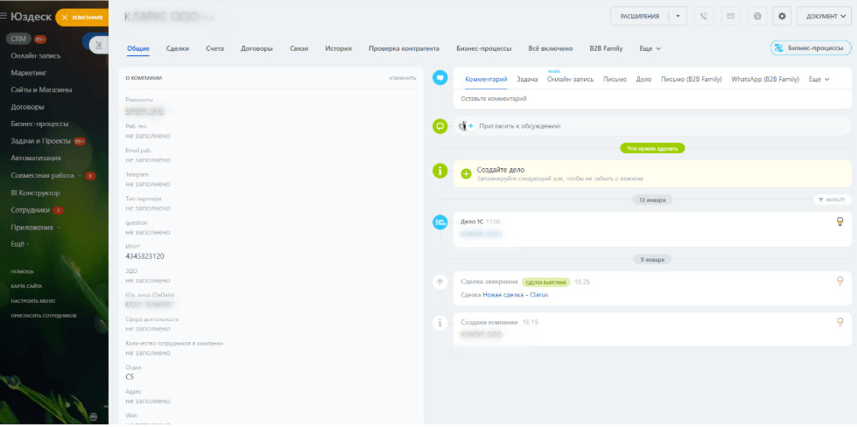Select the Задача tab in timeline editor
The width and height of the screenshot is (857, 427).
coord(527,79)
